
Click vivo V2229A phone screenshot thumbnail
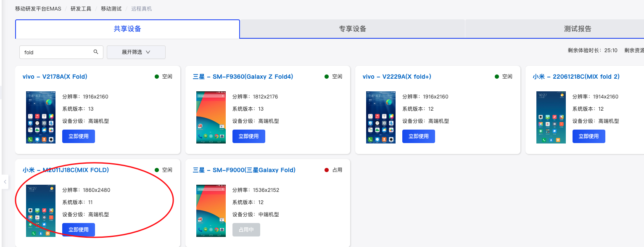point(381,117)
